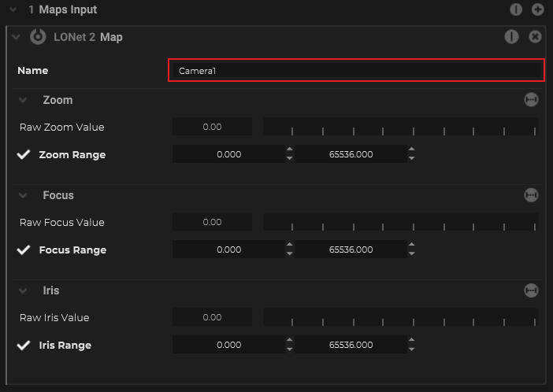Collapse the Focus section chevron
Screen dimensions: 553x392
tap(24, 195)
